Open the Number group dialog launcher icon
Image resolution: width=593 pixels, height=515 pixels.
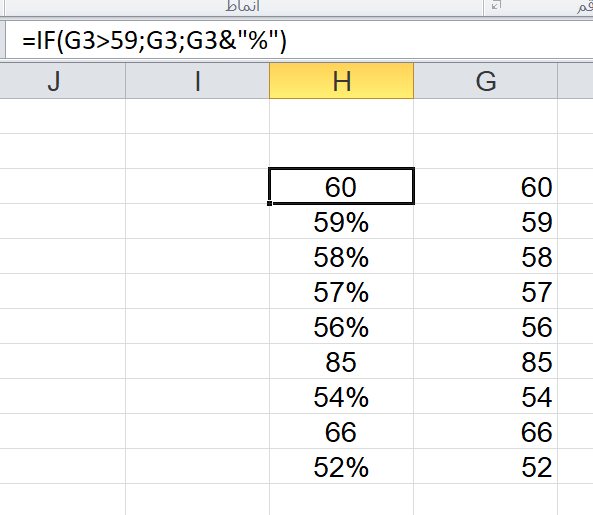(496, 5)
